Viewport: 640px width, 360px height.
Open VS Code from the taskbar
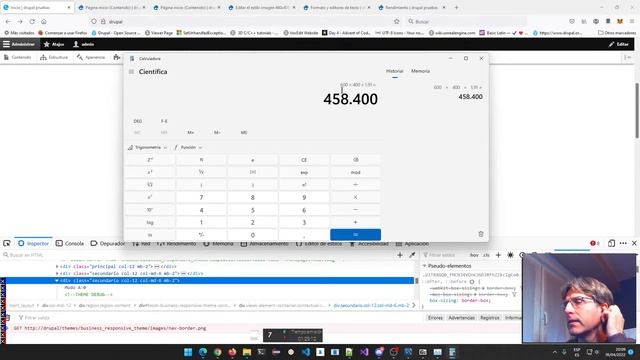(306, 352)
